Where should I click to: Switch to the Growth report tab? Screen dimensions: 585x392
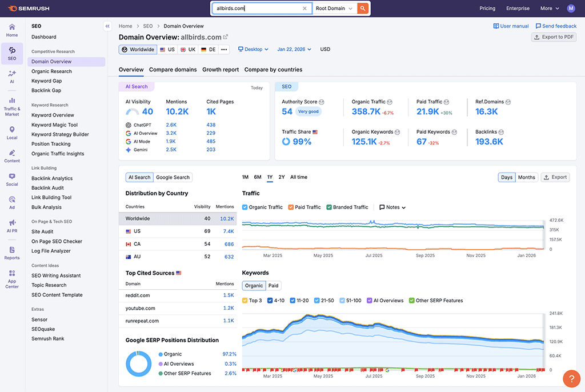pyautogui.click(x=220, y=69)
